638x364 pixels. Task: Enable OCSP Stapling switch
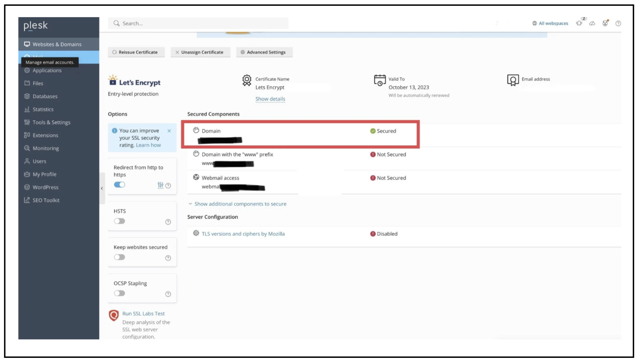[120, 293]
